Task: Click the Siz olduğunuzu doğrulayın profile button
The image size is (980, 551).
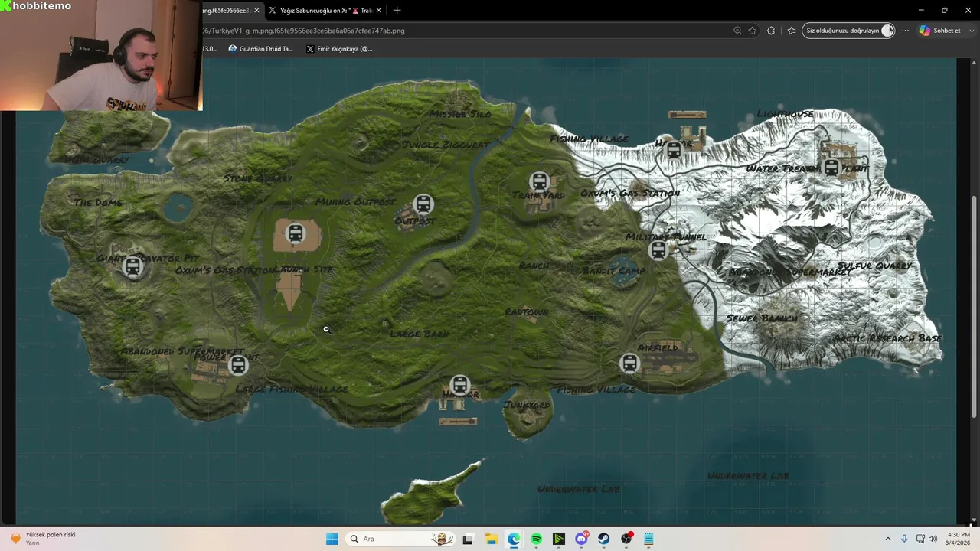Action: pos(848,31)
